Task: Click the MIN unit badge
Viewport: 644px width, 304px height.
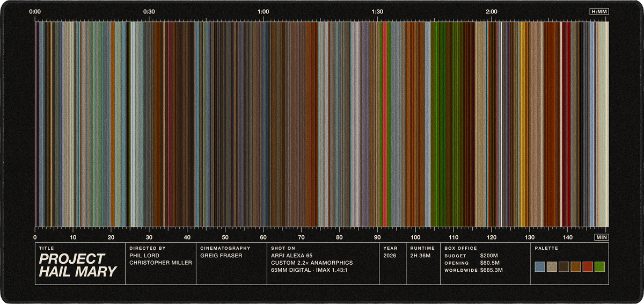Action: pyautogui.click(x=602, y=237)
